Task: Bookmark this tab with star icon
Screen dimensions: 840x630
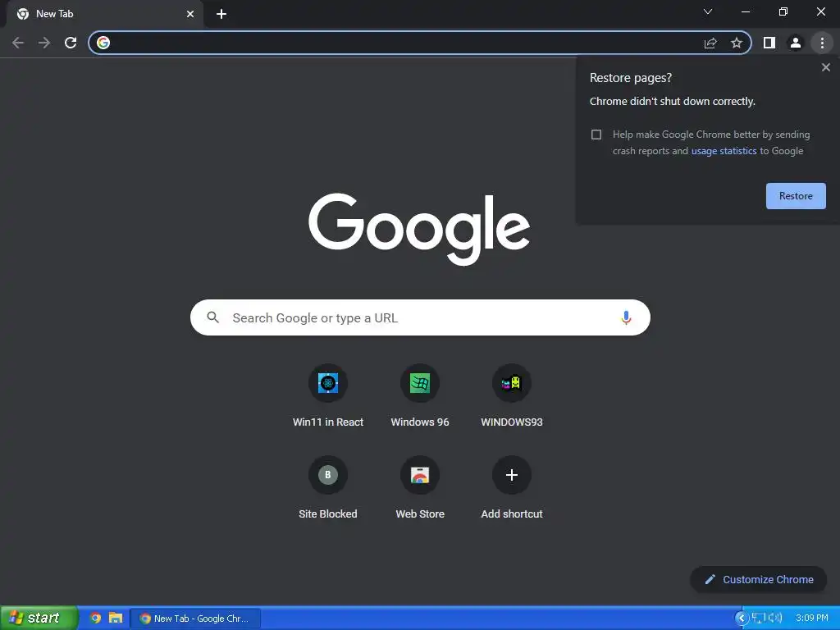Action: 737,43
